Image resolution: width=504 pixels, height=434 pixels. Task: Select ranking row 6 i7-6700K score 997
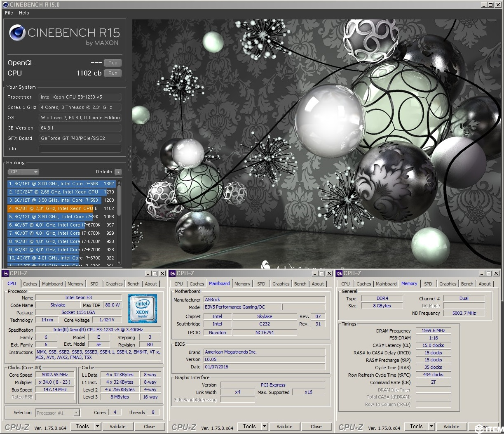[x=61, y=225]
